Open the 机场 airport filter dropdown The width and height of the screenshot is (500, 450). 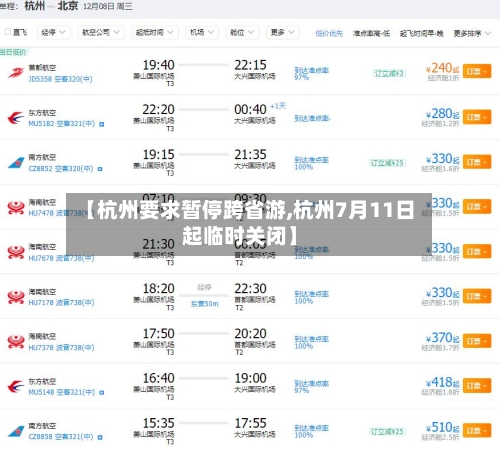(x=202, y=32)
